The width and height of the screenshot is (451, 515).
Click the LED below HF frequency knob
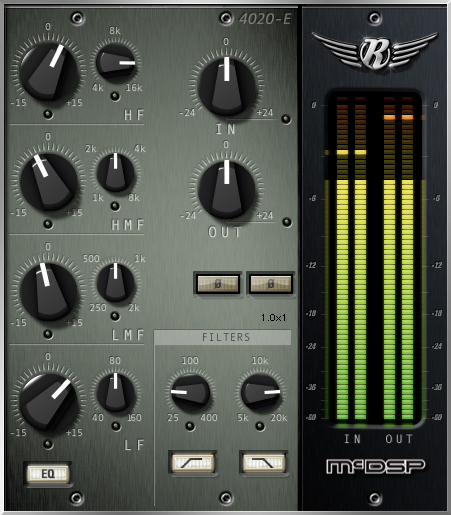tap(115, 96)
